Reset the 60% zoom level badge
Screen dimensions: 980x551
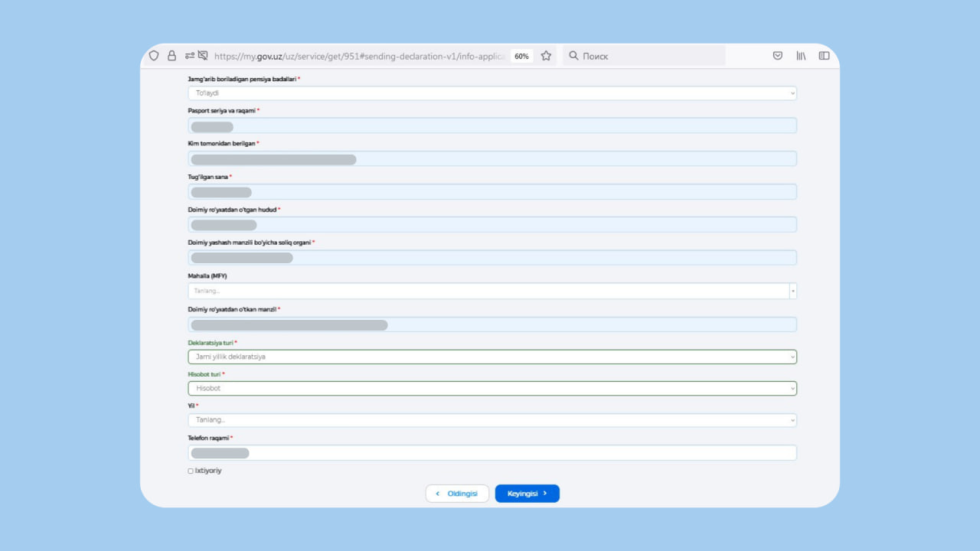[521, 56]
